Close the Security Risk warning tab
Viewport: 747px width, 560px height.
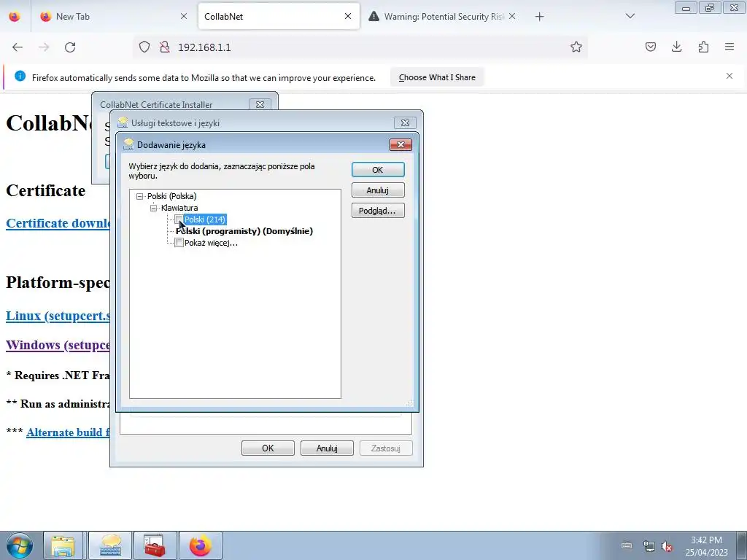[512, 17]
